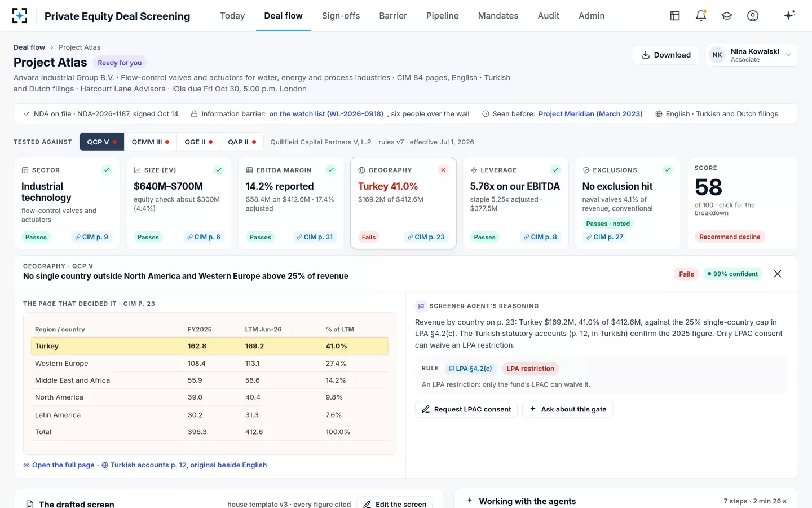Click the Exclusions passed check icon
812x508 pixels.
pyautogui.click(x=668, y=170)
